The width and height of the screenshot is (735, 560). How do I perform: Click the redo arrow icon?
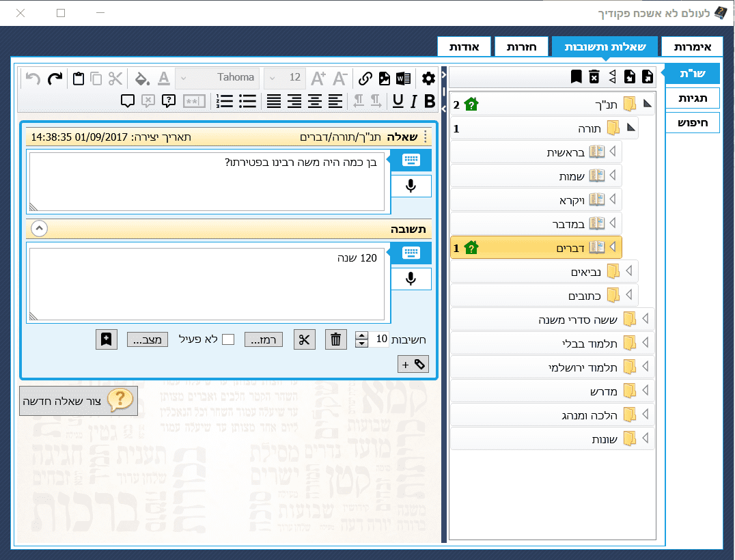click(x=55, y=79)
